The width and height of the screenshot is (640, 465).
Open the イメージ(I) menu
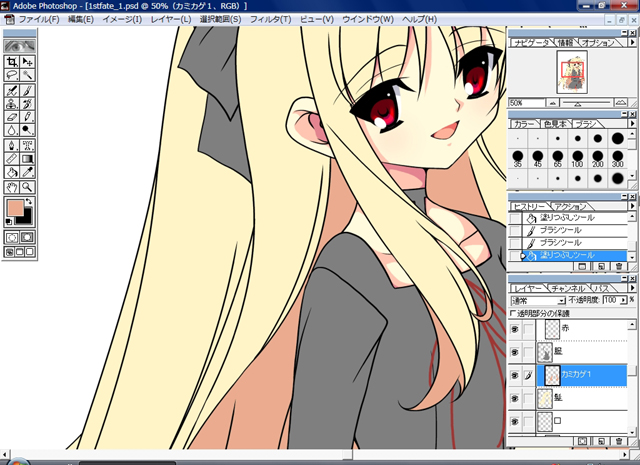pos(122,19)
